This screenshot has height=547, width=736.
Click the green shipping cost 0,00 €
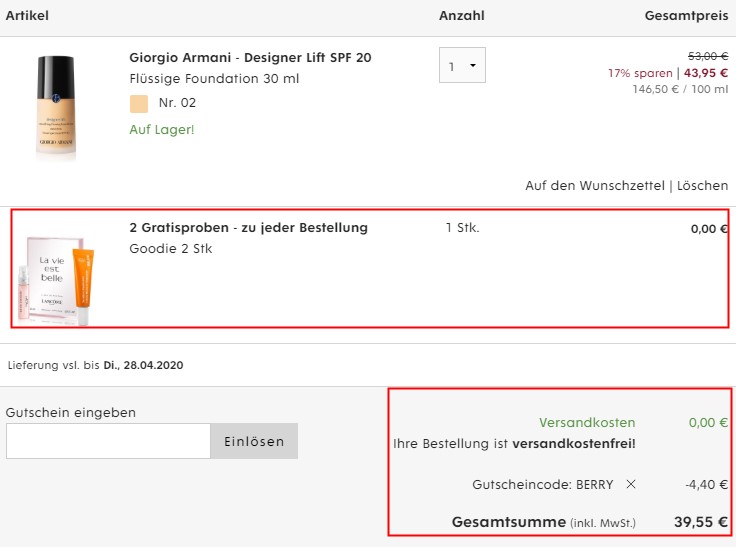tap(708, 423)
